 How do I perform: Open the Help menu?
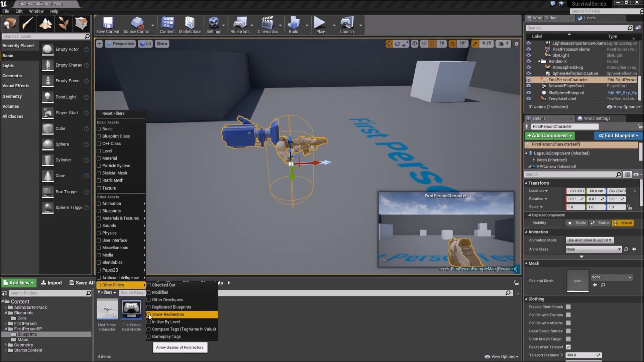(x=54, y=11)
